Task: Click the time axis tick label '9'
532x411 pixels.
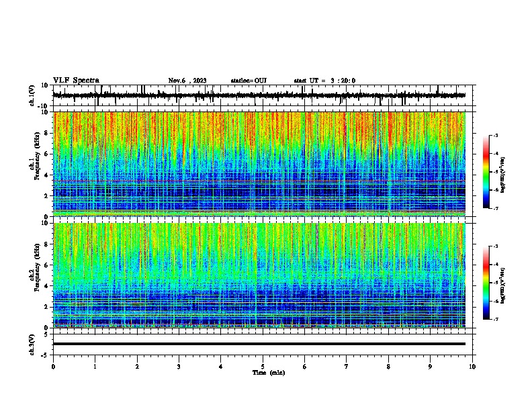Action: click(x=430, y=367)
